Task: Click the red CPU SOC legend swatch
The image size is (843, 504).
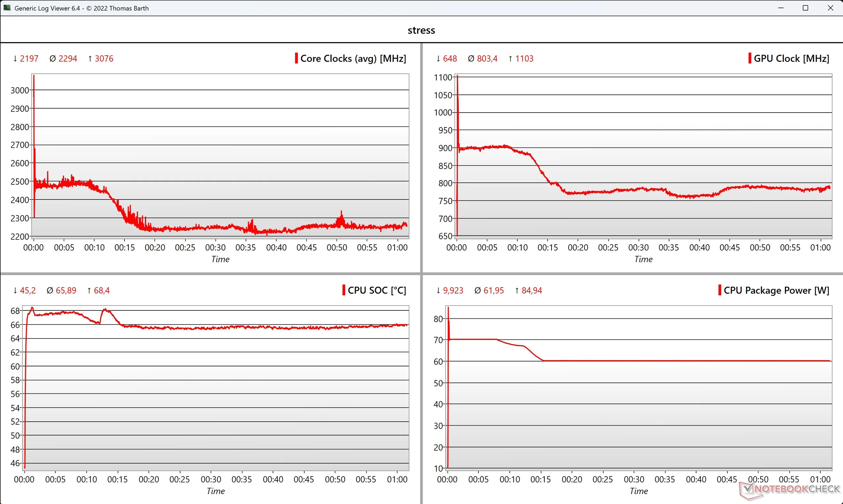Action: click(x=344, y=290)
